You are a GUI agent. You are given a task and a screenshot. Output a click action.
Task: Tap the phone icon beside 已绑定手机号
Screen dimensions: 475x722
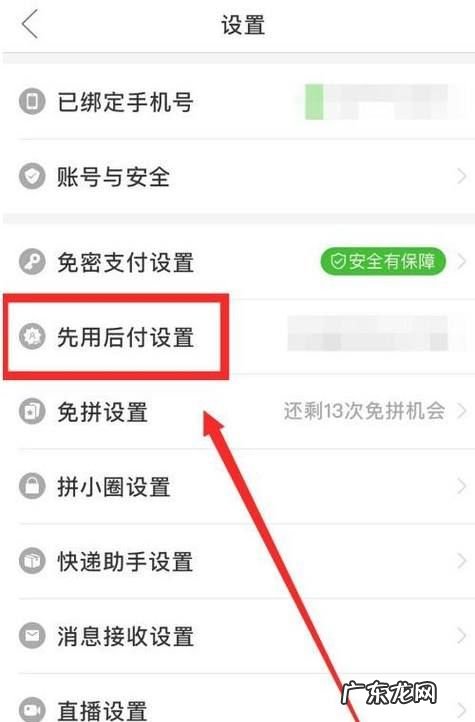[32, 101]
